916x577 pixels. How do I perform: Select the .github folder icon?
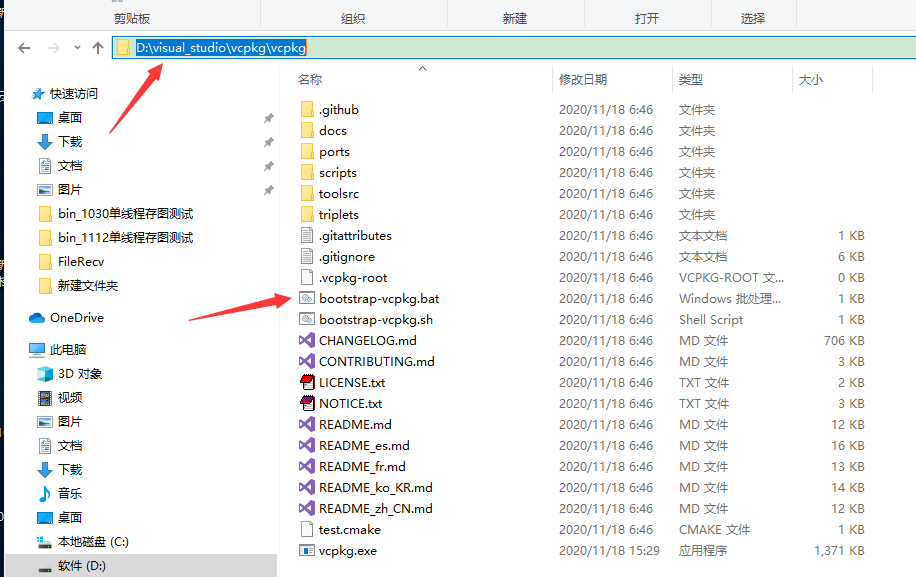pos(307,109)
